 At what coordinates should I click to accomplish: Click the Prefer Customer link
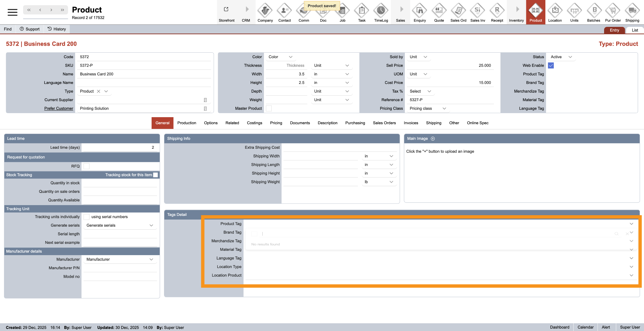[x=59, y=108]
